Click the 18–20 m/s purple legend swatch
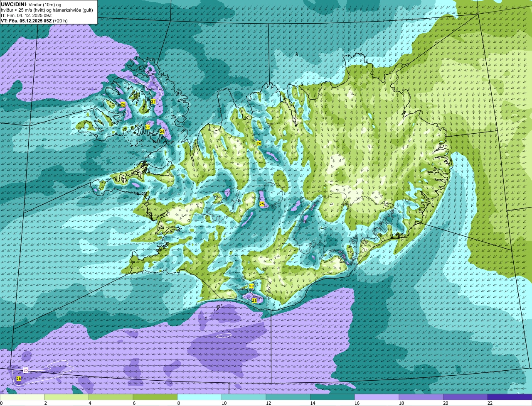Screen dimensions: 532x406 [x=421, y=397]
